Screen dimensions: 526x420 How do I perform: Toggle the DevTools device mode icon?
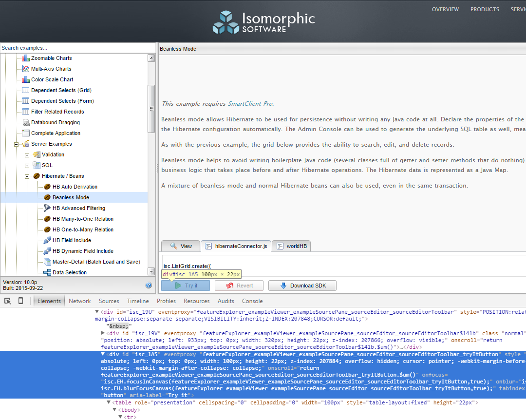[x=21, y=301]
